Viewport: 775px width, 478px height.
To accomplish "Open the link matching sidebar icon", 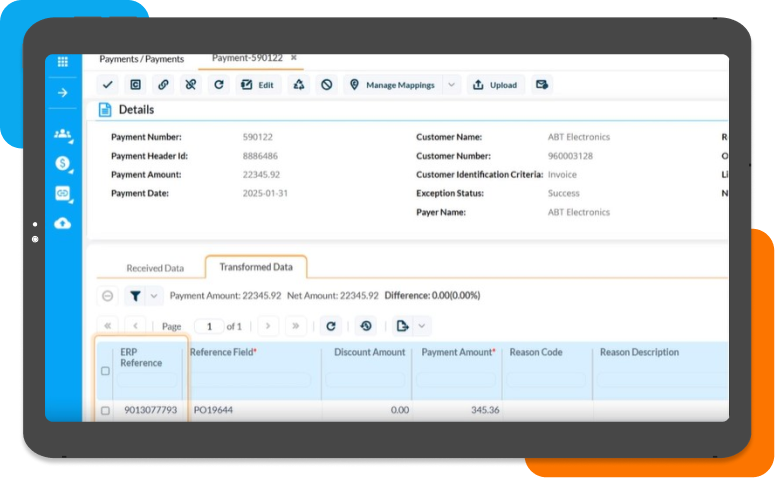I will [63, 194].
